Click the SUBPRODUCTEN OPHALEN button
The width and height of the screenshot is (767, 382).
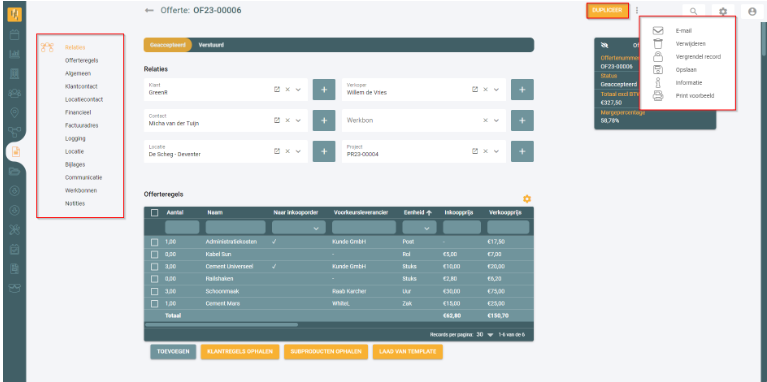click(326, 352)
